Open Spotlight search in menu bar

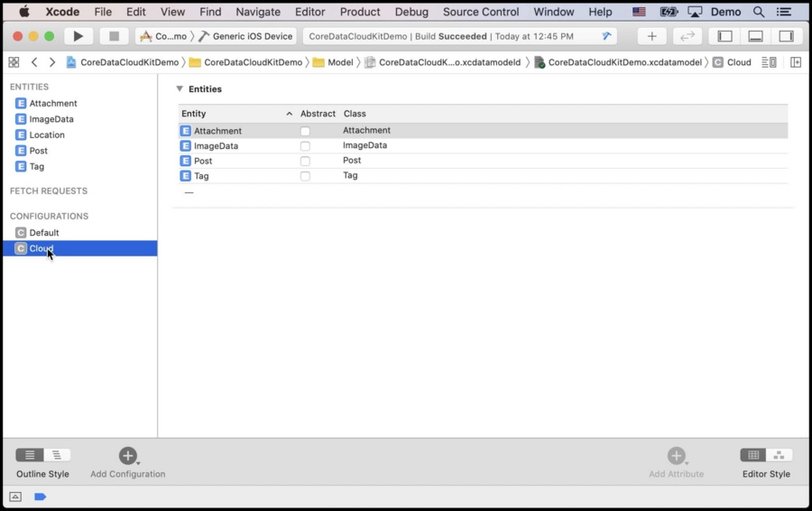[x=759, y=12]
